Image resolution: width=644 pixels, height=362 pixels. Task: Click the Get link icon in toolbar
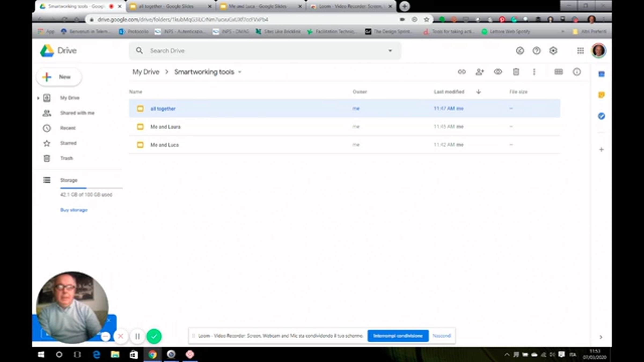coord(462,72)
